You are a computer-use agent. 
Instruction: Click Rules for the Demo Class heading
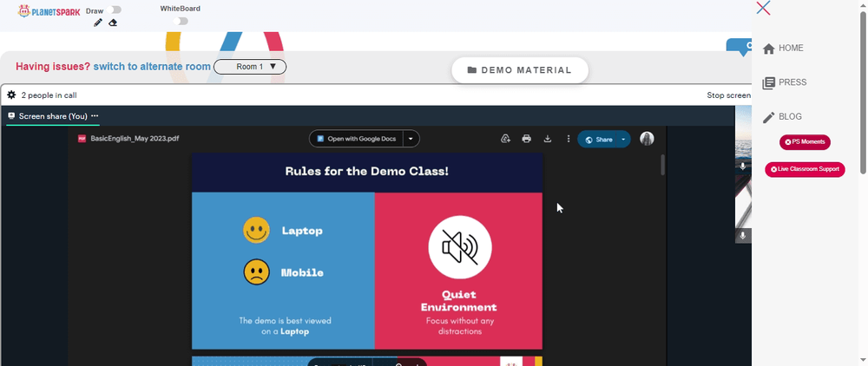(x=367, y=171)
